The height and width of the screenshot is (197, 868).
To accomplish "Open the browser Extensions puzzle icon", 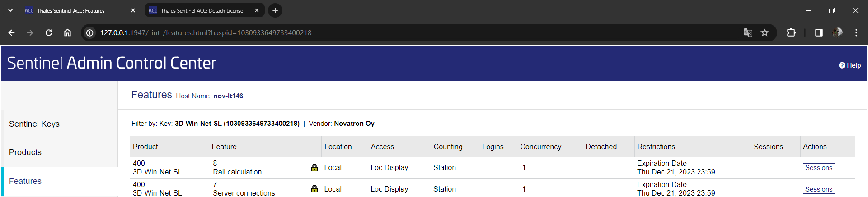I will [x=791, y=32].
